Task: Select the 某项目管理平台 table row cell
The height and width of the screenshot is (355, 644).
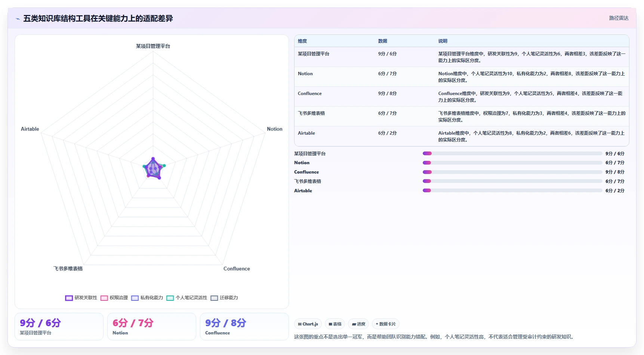Action: tap(314, 54)
